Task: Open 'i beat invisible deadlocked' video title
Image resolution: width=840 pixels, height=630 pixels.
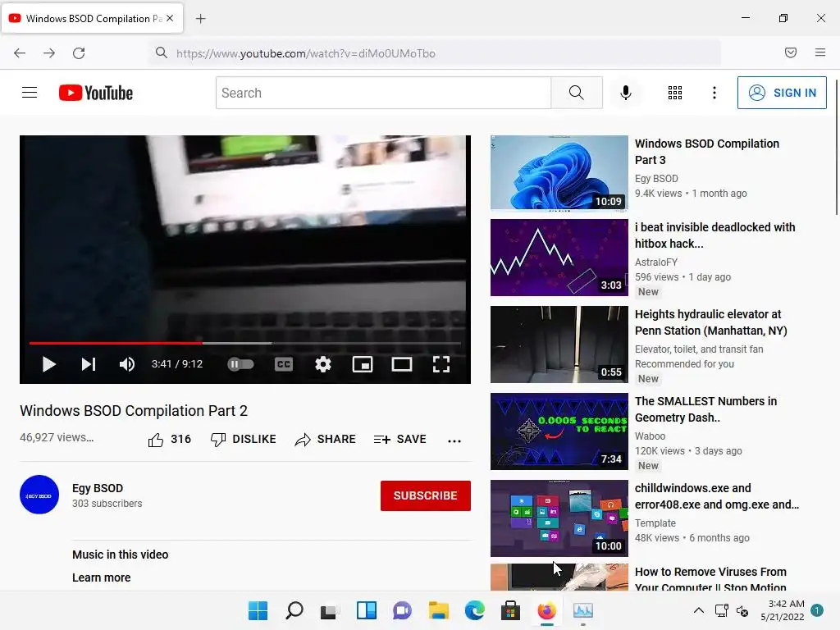Action: click(x=714, y=235)
